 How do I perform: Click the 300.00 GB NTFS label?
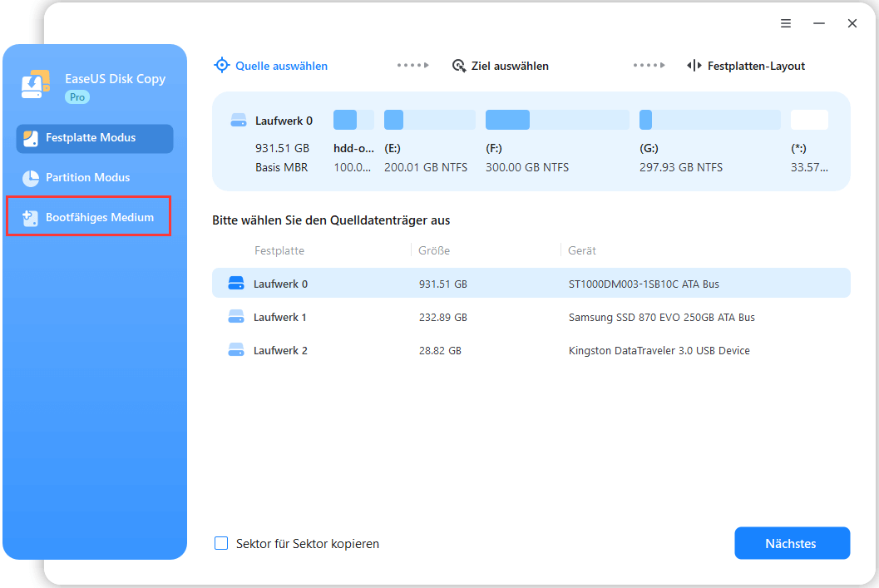527,167
